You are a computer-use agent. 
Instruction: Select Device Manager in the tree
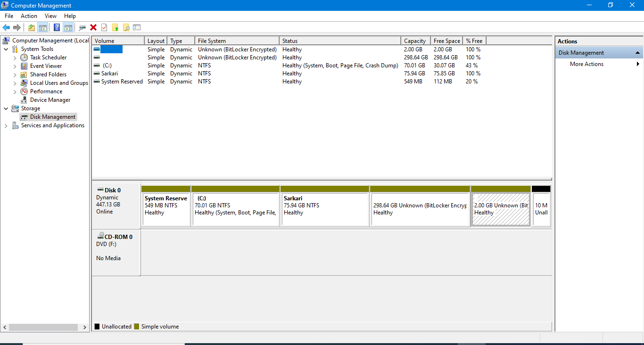click(x=50, y=100)
